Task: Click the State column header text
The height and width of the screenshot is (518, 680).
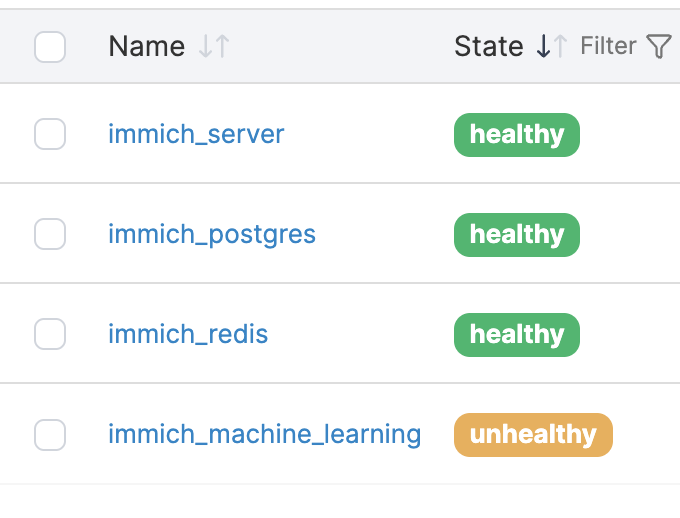Action: (488, 46)
